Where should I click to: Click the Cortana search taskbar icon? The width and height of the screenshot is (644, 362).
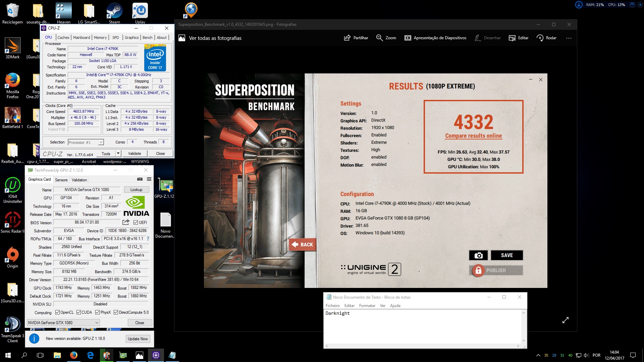[24, 355]
